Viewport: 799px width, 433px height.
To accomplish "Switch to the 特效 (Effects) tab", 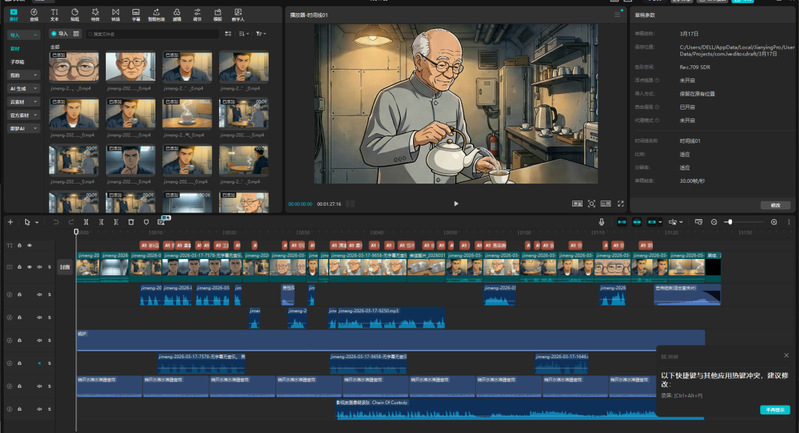I will pyautogui.click(x=96, y=14).
